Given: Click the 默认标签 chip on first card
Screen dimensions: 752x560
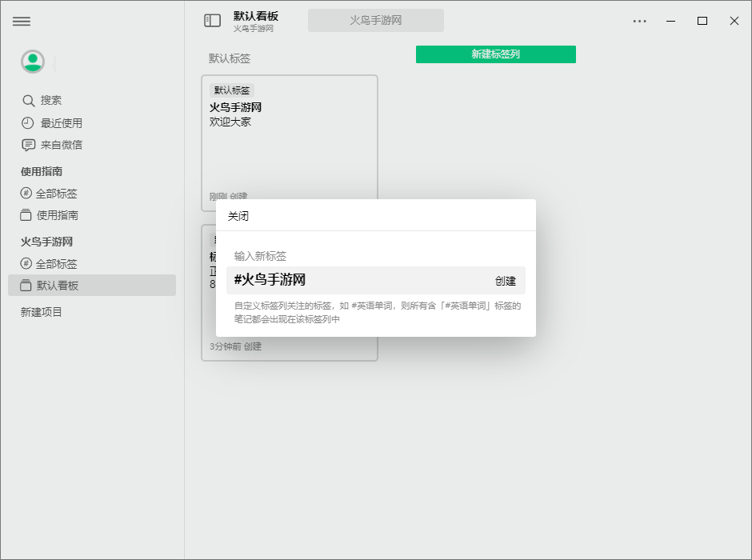Looking at the screenshot, I should pyautogui.click(x=232, y=90).
